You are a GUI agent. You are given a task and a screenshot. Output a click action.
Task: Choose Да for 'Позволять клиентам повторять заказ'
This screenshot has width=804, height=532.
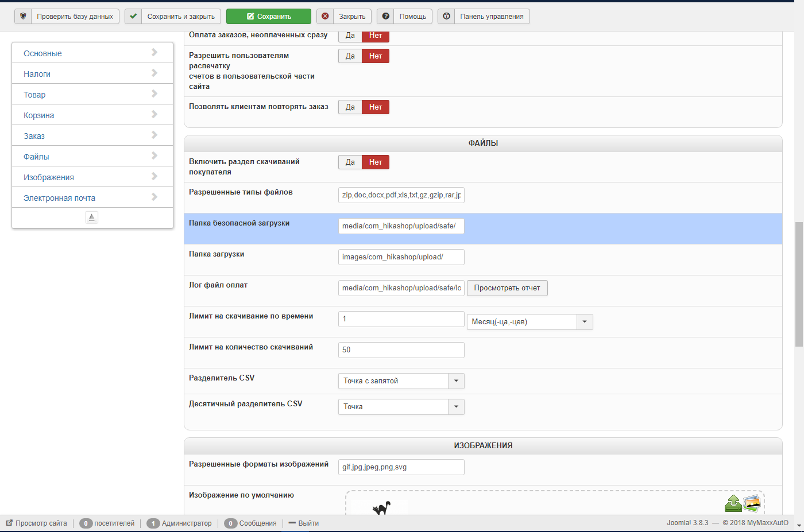coord(350,107)
